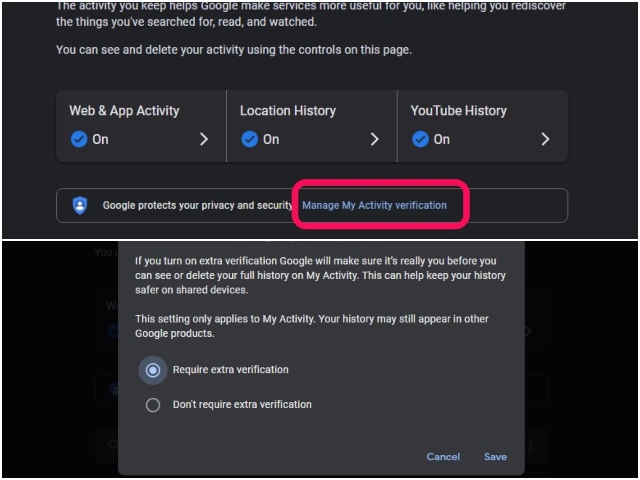This screenshot has width=640, height=480.
Task: Click the YouTube History blue checkmark icon
Action: click(420, 139)
